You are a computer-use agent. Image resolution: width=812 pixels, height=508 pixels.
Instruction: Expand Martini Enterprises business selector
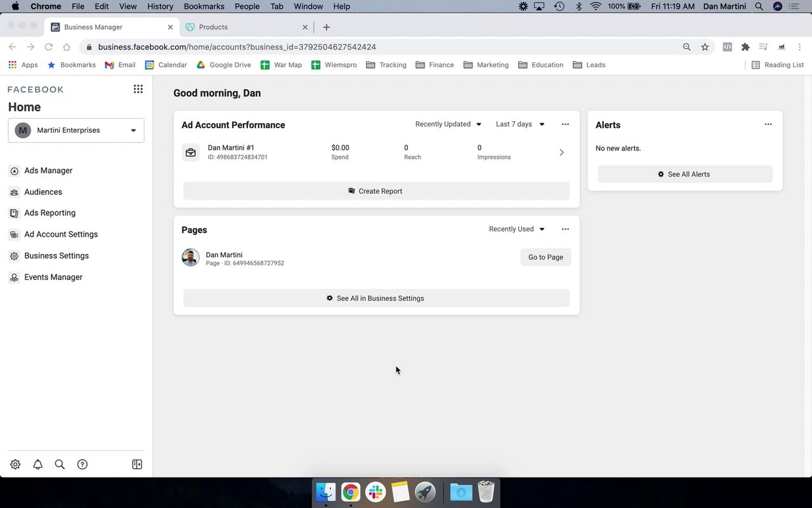(x=76, y=130)
